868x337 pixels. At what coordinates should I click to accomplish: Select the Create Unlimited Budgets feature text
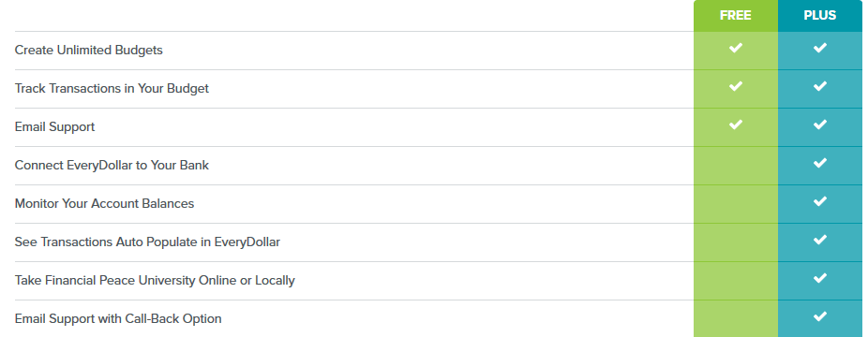pos(88,51)
